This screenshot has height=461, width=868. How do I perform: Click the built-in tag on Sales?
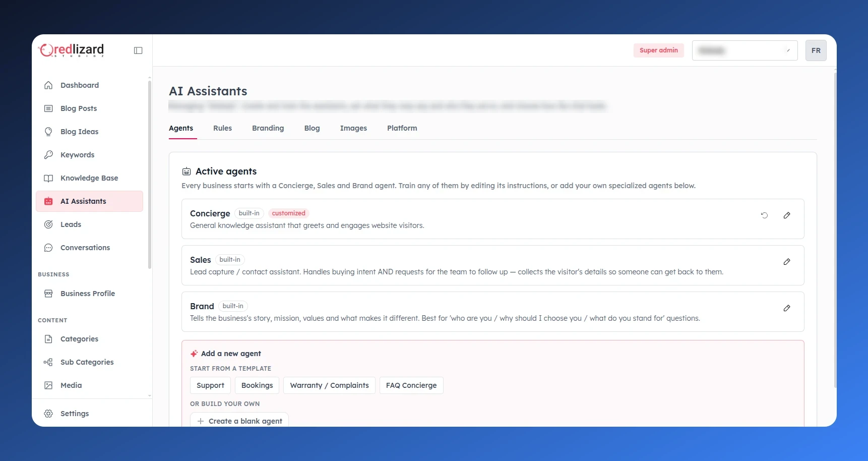pos(230,260)
